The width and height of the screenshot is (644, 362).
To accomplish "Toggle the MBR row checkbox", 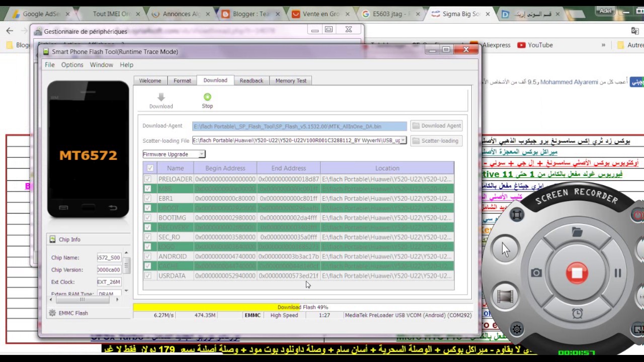I will (148, 189).
